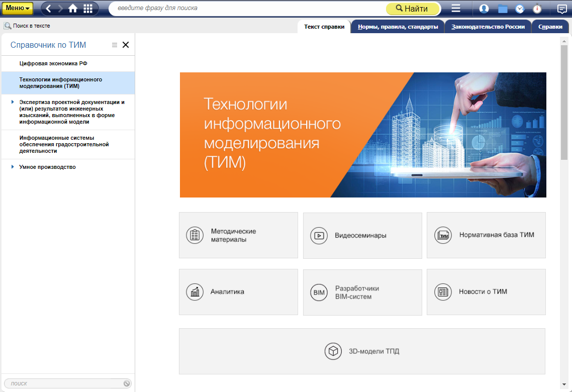Select Цифровая экономика РФ in sidebar

coord(53,63)
